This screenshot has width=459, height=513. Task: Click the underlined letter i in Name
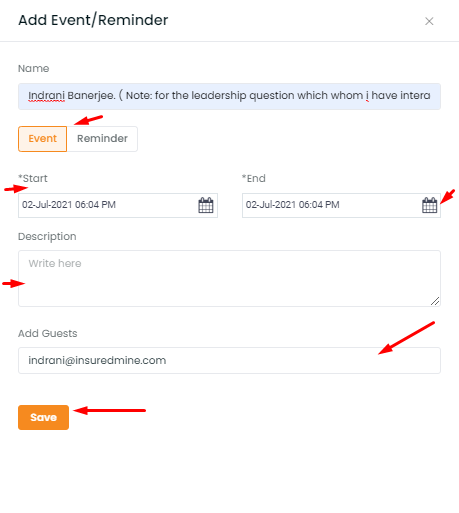tap(367, 96)
